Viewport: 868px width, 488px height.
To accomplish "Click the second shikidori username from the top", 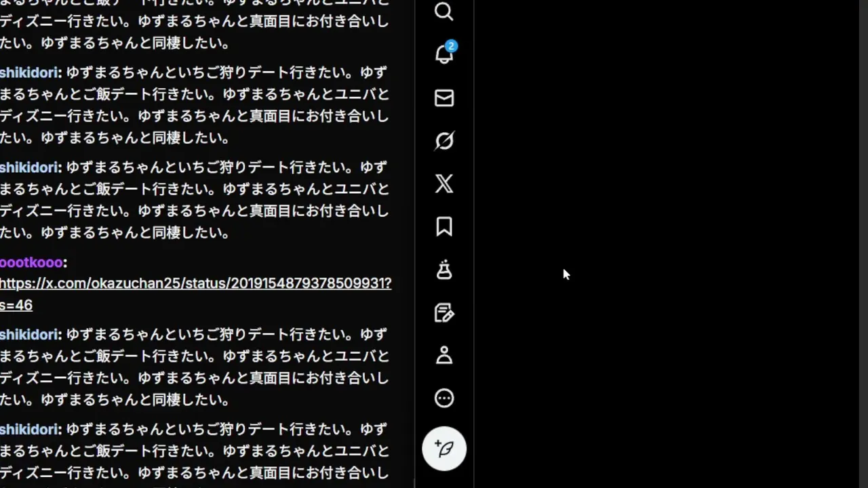I will 29,167.
